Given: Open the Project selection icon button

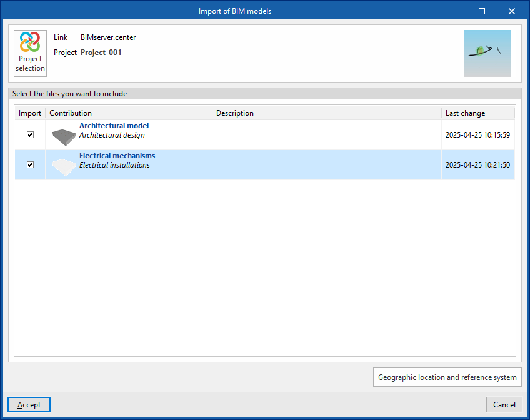Looking at the screenshot, I should click(x=30, y=53).
